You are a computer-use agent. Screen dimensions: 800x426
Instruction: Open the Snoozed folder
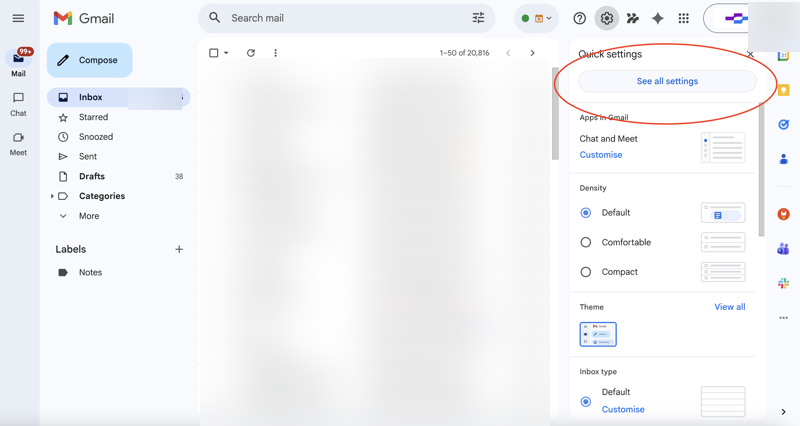pos(96,137)
